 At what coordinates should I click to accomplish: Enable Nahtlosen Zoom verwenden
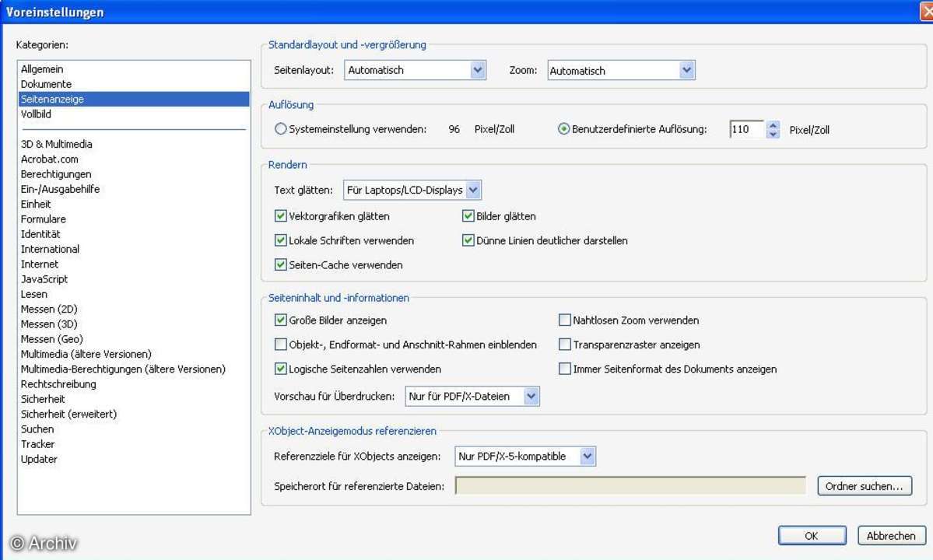click(565, 320)
